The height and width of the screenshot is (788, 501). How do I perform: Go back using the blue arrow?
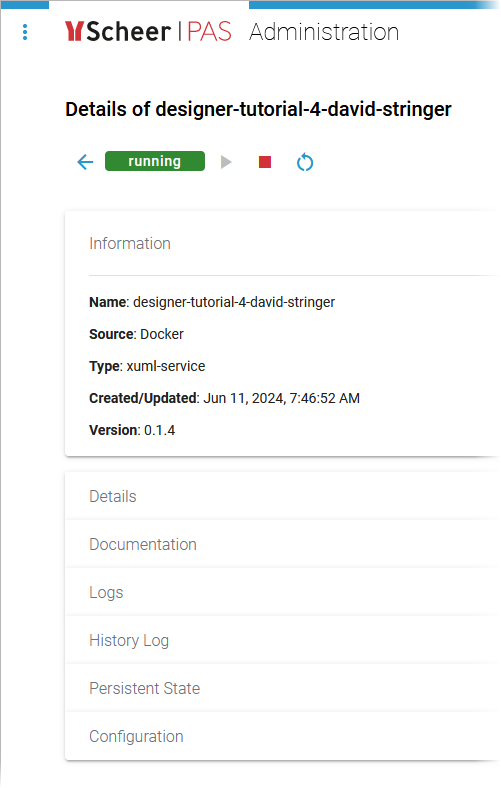[85, 162]
